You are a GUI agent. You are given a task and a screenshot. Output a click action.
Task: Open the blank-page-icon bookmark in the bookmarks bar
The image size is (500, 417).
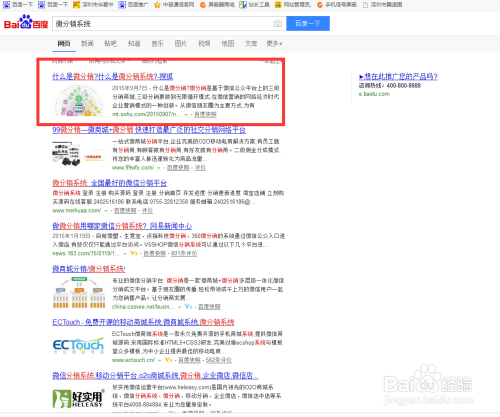tap(382, 5)
